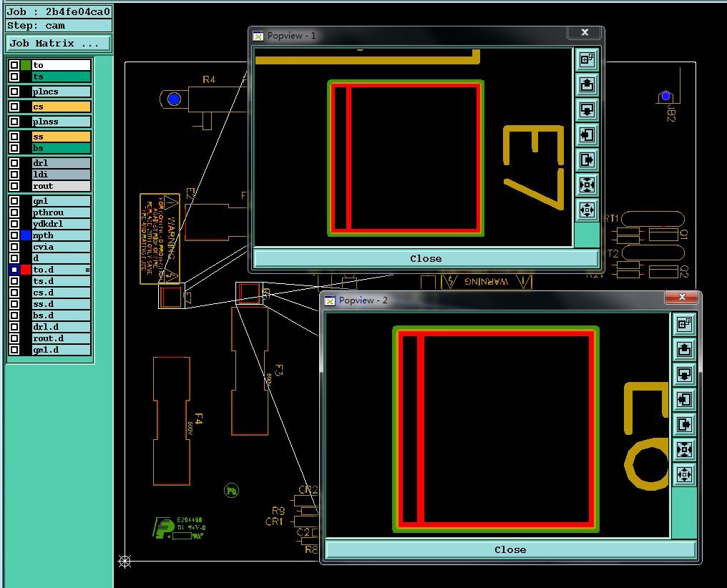Screen dimensions: 727x588
Task: Click the F4 fuse outline on the board
Action: 172,421
